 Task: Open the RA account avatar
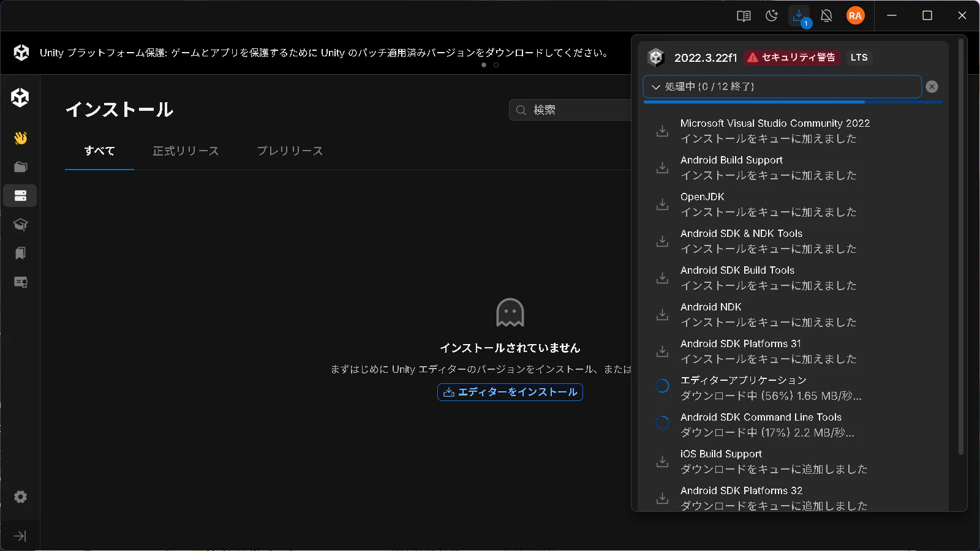pos(855,16)
